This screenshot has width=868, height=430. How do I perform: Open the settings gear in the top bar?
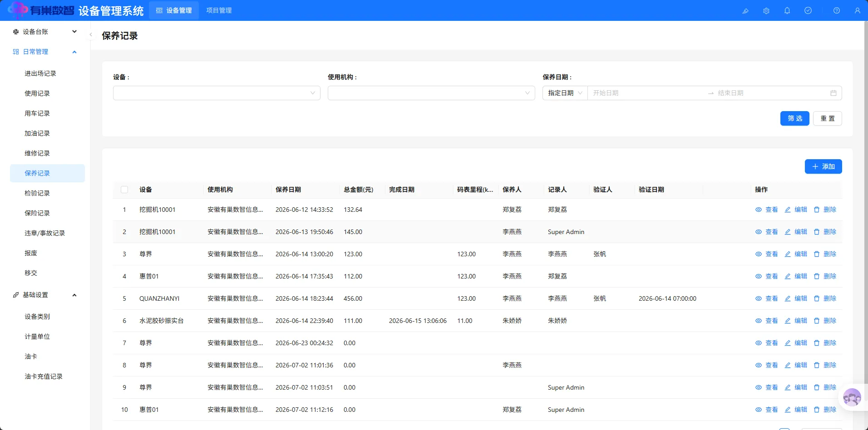pos(766,10)
